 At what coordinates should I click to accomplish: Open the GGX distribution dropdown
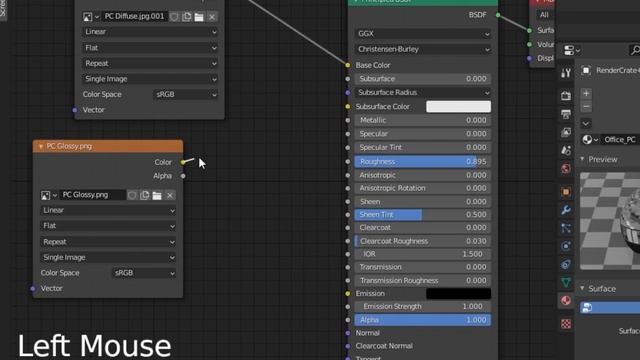click(x=423, y=33)
